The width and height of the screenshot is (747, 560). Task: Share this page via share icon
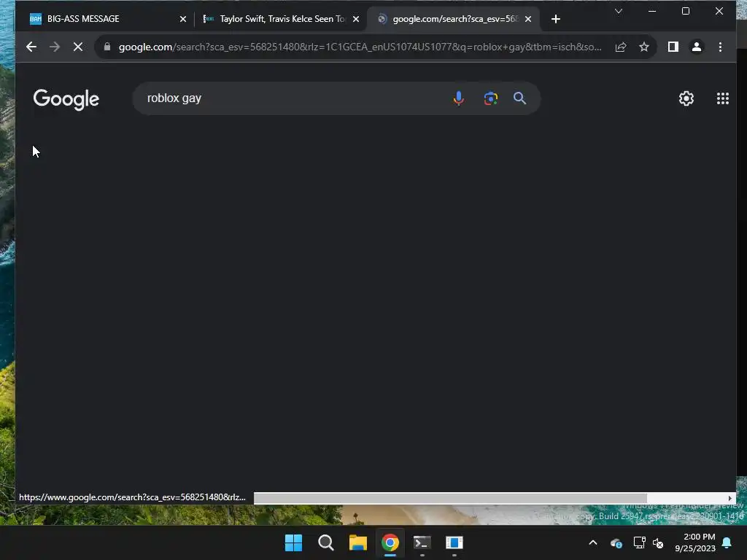pos(621,47)
